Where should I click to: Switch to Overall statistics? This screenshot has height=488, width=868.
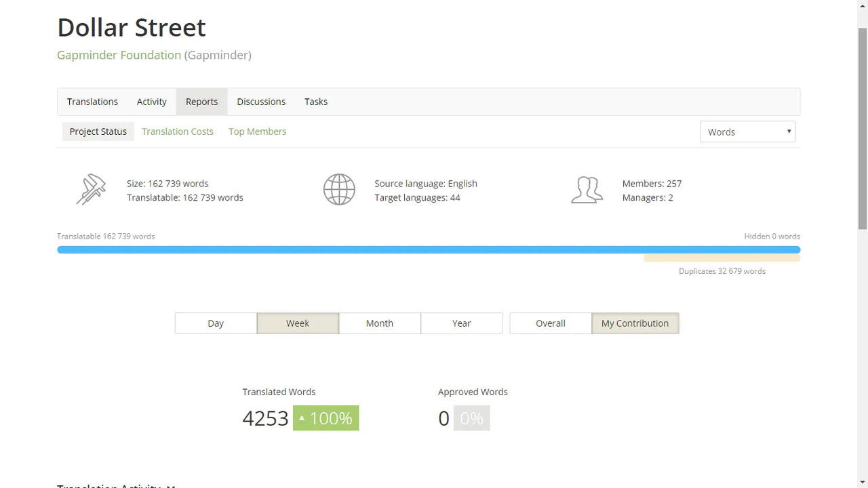point(551,323)
